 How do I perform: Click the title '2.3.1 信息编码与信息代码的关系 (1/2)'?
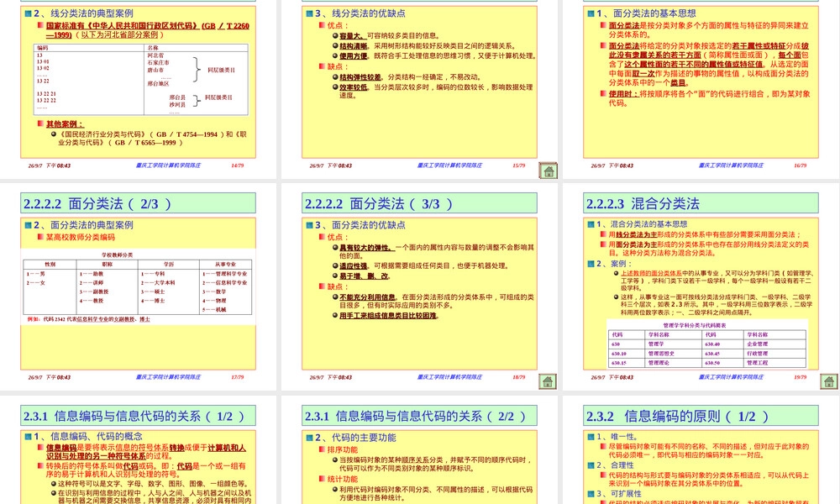click(134, 416)
